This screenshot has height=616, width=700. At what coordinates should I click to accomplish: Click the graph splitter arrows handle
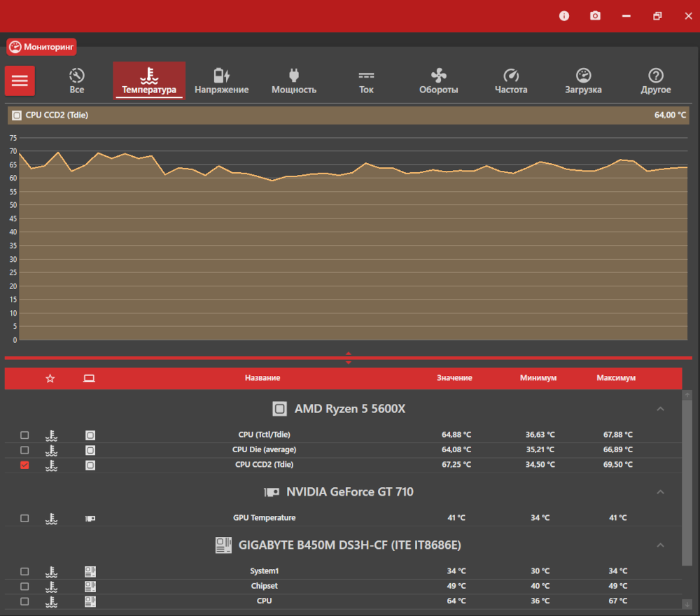point(348,358)
